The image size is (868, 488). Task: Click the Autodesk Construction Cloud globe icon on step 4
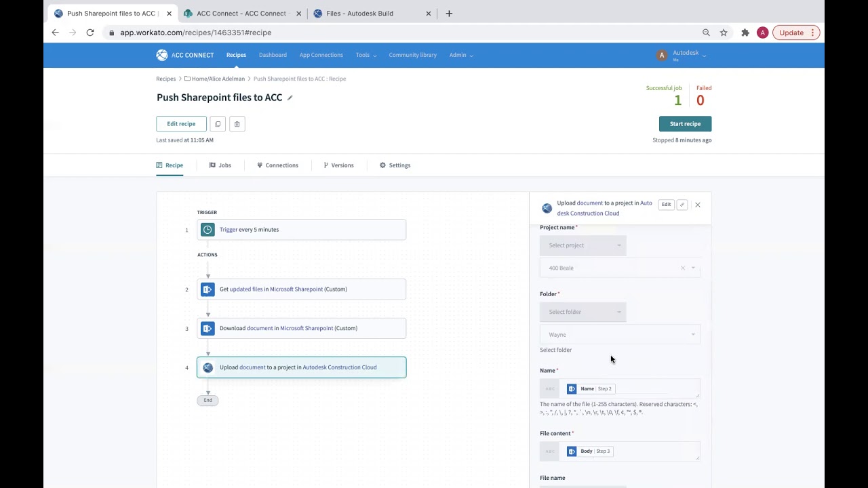(x=208, y=367)
